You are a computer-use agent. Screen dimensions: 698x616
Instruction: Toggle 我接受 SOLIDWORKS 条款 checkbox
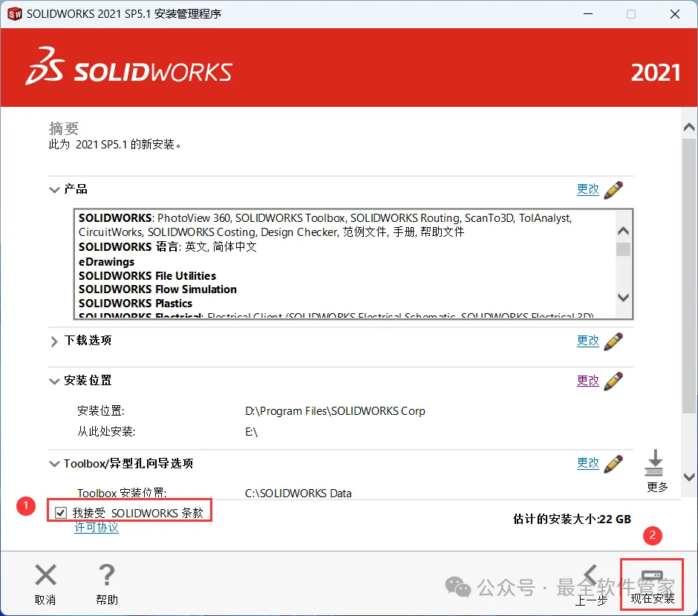pos(61,513)
